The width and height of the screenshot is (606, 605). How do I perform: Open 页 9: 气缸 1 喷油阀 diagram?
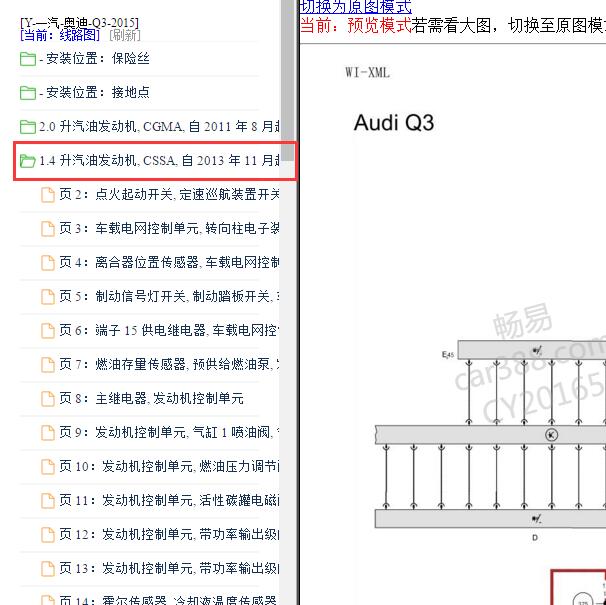169,433
